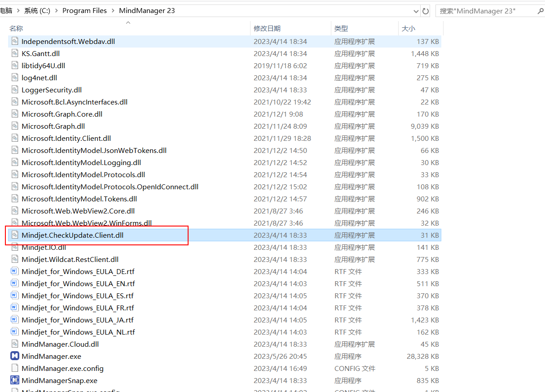Navigate to 系统 (C:) in breadcrumb
Viewport: 545px width, 392px height.
click(x=37, y=11)
